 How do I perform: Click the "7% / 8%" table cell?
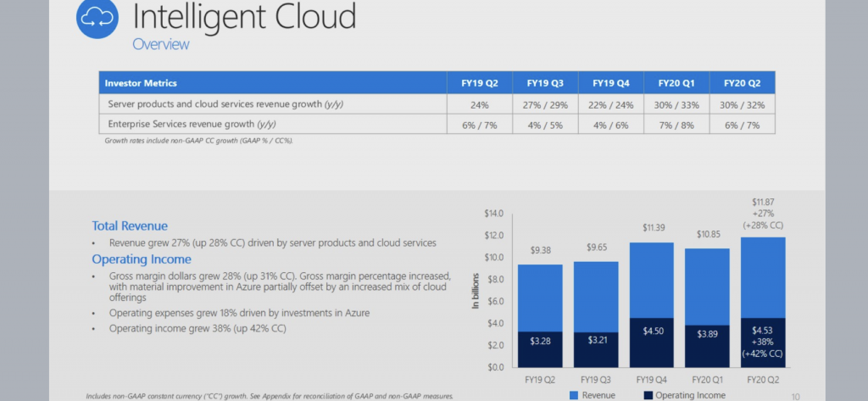tap(676, 125)
